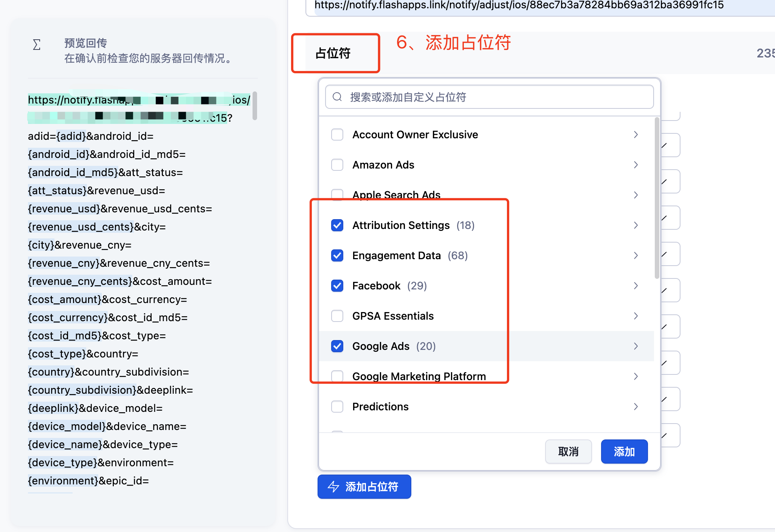
Task: Click the 取消 button to cancel
Action: [x=568, y=451]
